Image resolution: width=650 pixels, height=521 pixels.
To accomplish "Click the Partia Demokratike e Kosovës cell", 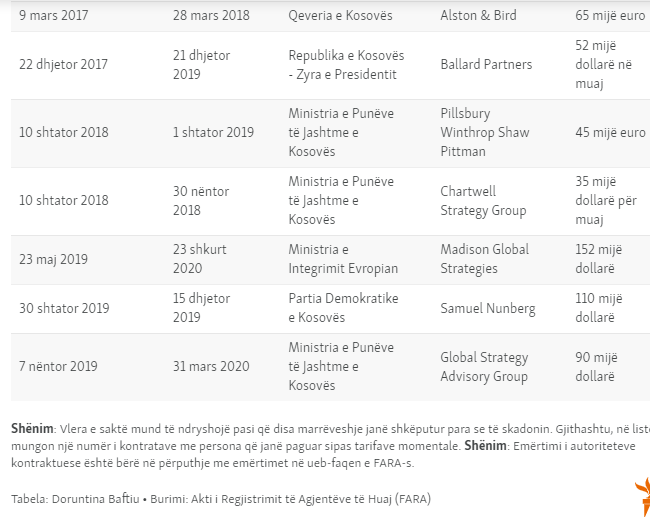I will tap(343, 308).
